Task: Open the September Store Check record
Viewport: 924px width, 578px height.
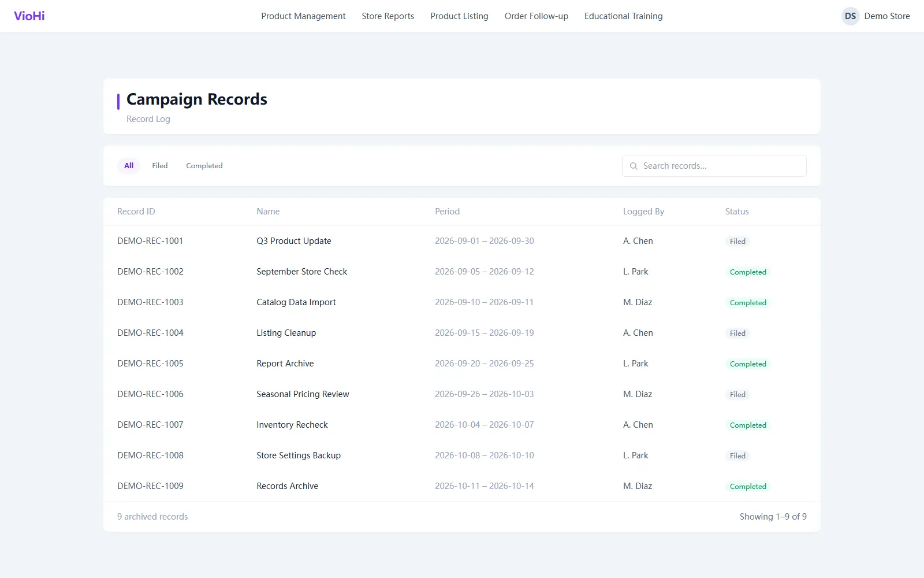Action: click(302, 272)
